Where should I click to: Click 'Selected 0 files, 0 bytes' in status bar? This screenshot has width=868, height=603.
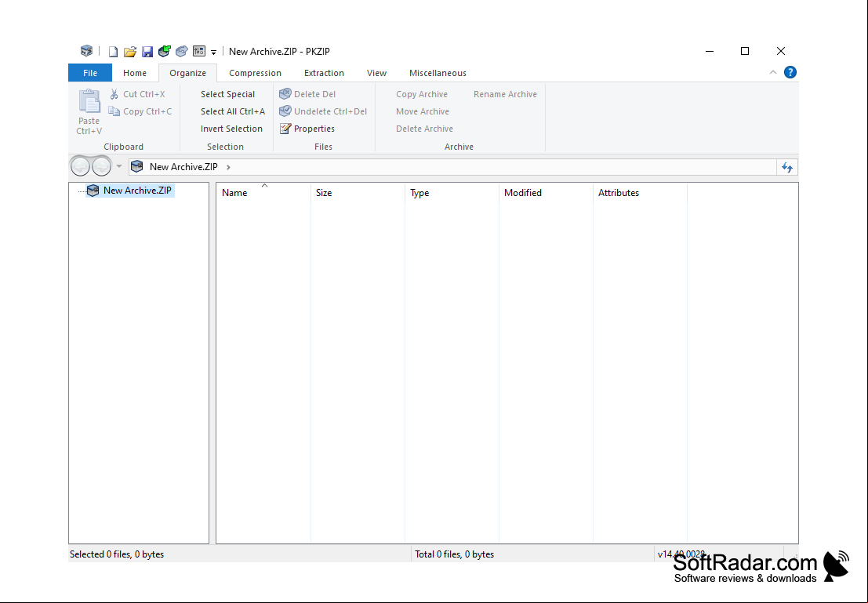pos(117,554)
